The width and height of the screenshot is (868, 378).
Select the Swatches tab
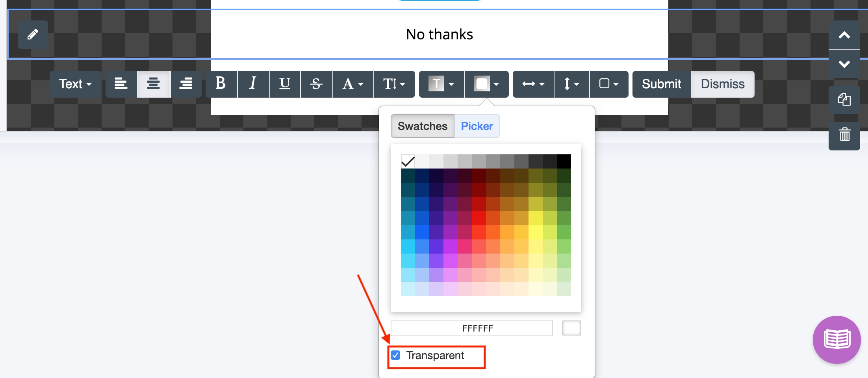click(422, 126)
